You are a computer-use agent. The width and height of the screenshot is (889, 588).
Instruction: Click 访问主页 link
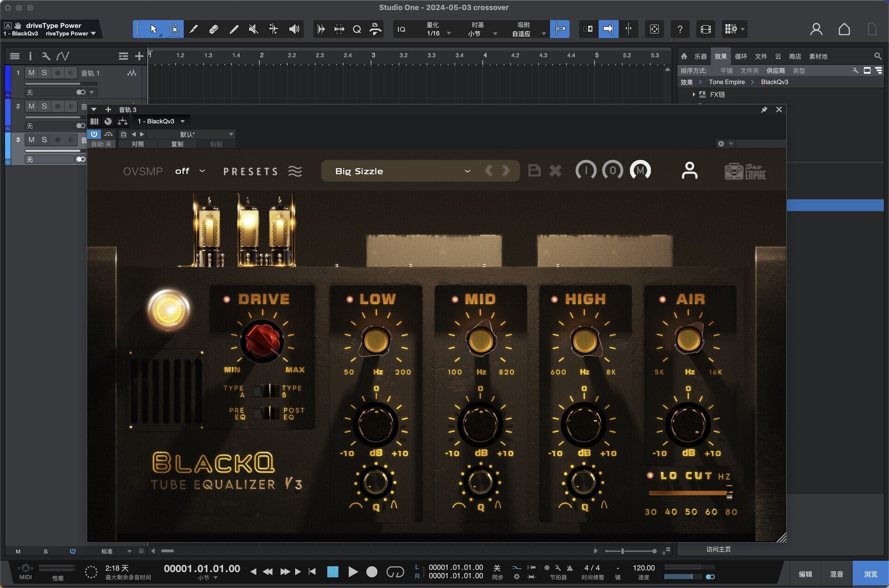click(x=719, y=549)
